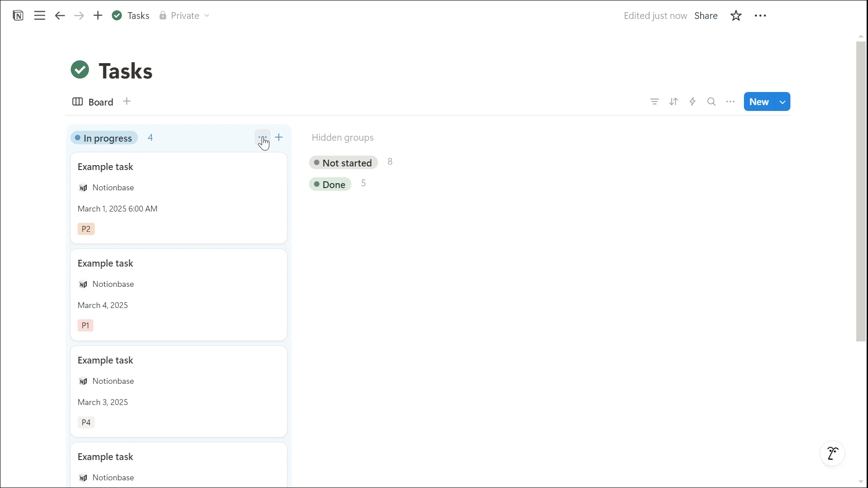The image size is (868, 488).
Task: Select the Board view tab
Action: point(92,102)
